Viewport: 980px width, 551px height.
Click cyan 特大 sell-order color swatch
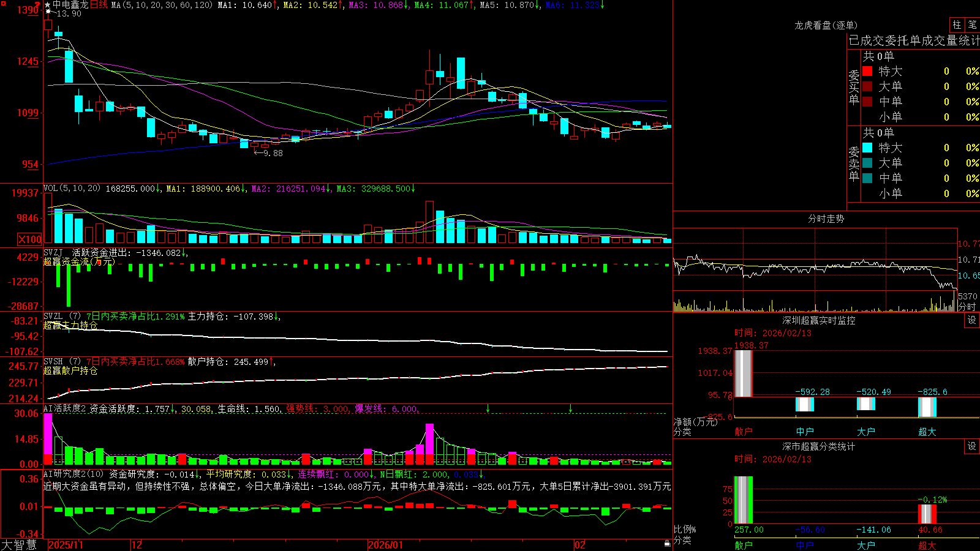pos(867,148)
